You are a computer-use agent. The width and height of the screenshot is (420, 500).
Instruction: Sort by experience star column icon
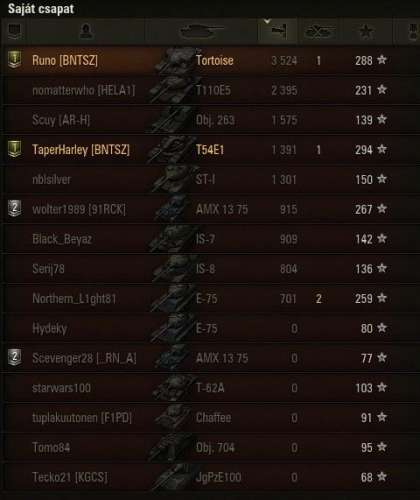point(366,32)
